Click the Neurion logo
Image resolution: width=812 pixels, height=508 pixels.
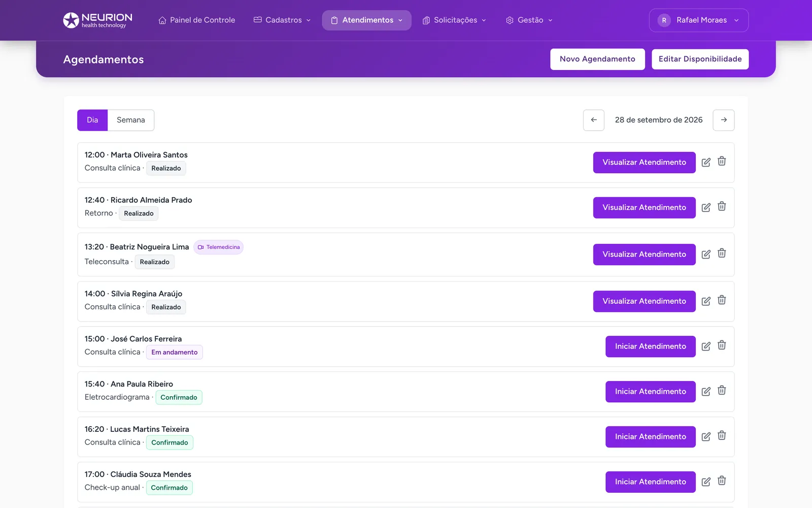click(x=98, y=20)
